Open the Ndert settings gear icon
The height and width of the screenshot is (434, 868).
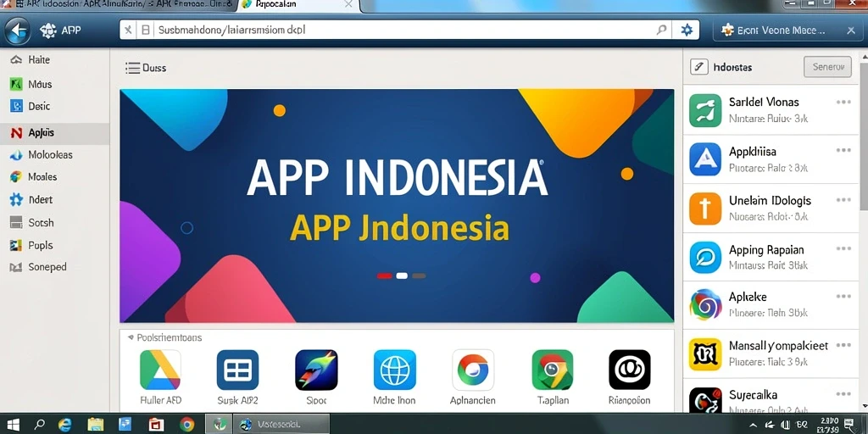(17, 200)
